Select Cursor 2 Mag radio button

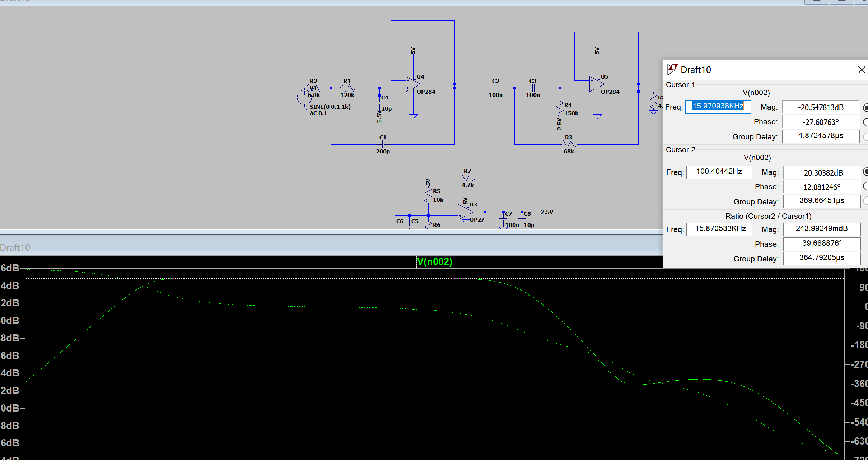865,172
